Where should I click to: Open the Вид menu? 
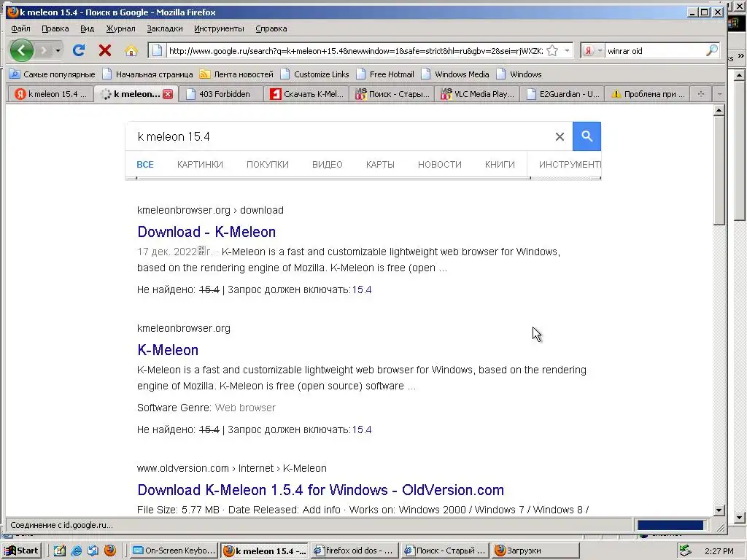88,28
